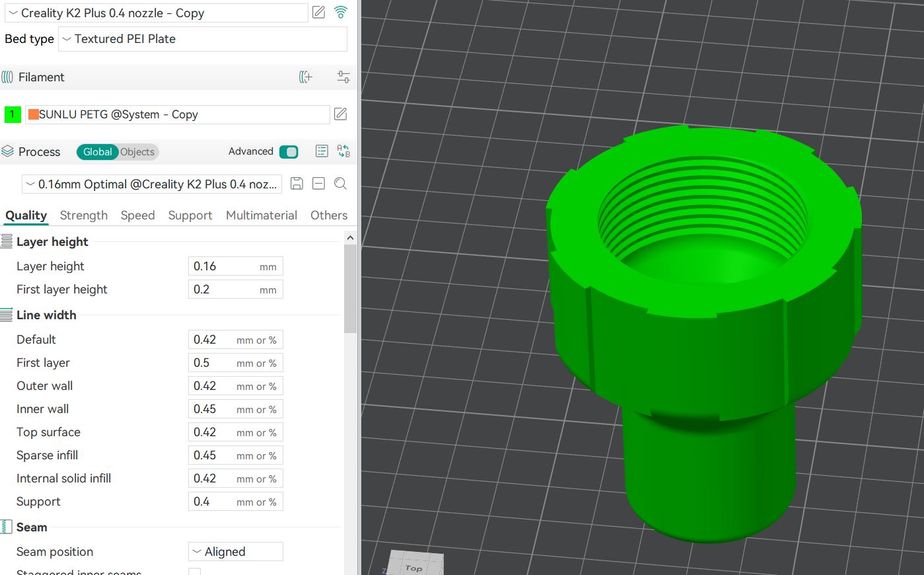Click the Internal solid infill label
924x575 pixels.
(63, 479)
